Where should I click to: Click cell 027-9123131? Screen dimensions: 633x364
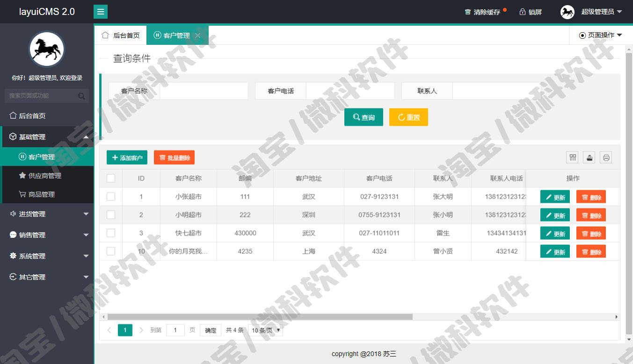pyautogui.click(x=379, y=197)
